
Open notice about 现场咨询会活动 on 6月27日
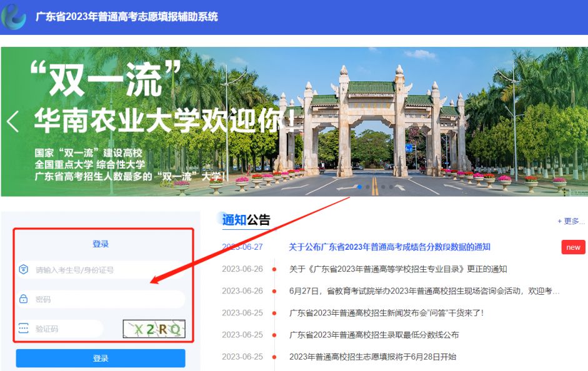(424, 291)
